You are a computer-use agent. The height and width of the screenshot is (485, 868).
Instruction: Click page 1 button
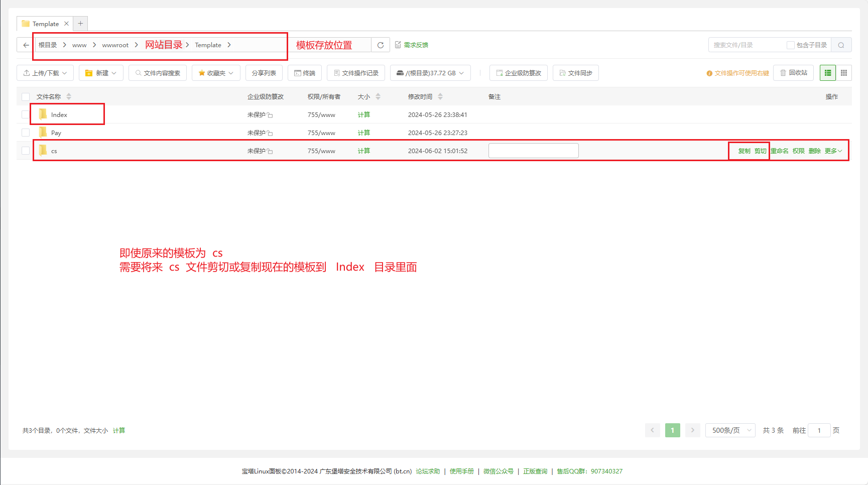coord(673,430)
